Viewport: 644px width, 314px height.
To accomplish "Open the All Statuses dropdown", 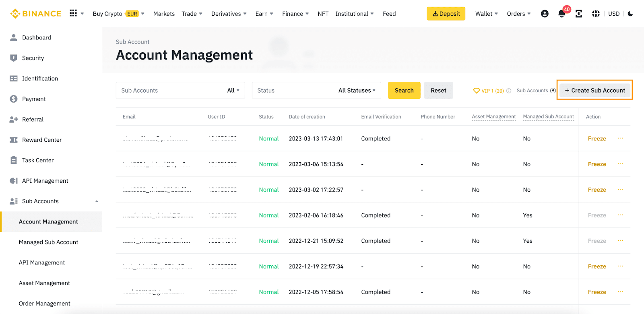I will (x=357, y=91).
